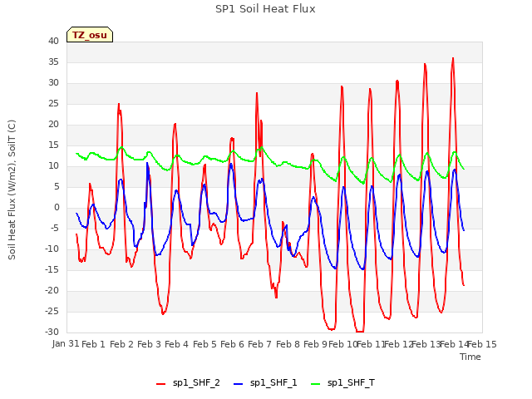Click the red trough between Feb 3 and Feb 4

(x=163, y=313)
